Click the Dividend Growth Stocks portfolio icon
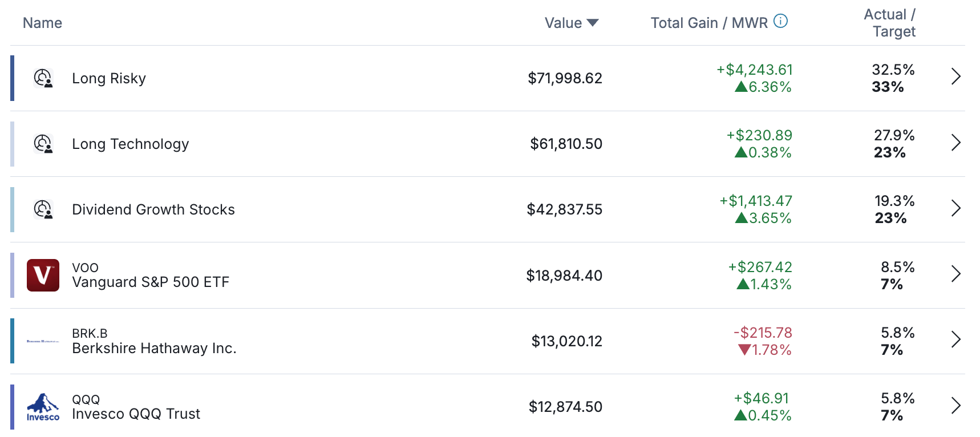 tap(43, 209)
